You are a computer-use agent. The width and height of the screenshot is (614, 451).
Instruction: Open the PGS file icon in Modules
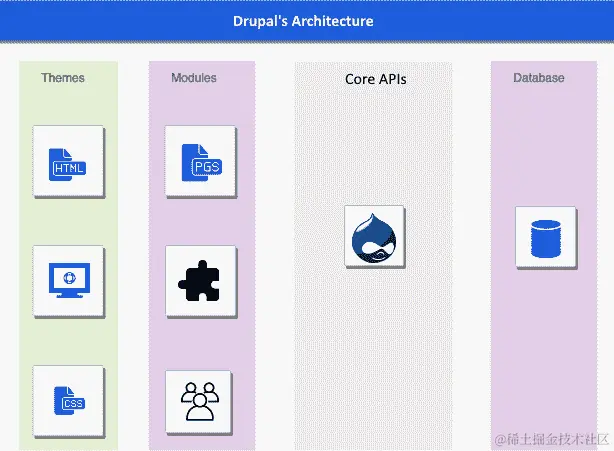(x=200, y=161)
